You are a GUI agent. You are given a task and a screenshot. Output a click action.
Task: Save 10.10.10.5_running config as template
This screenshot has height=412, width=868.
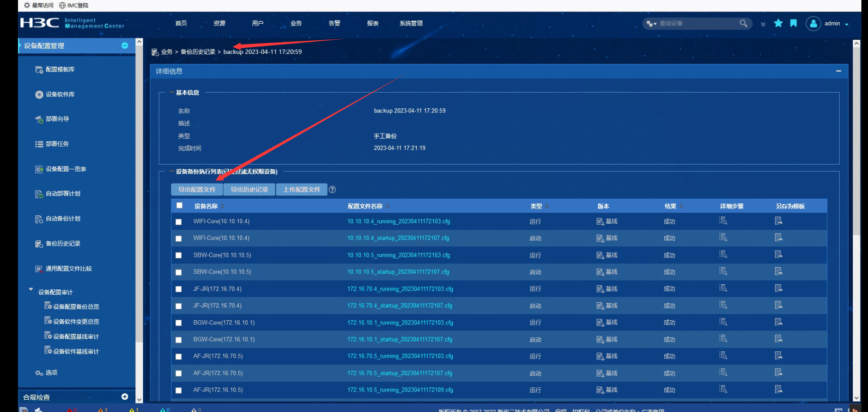pyautogui.click(x=779, y=254)
